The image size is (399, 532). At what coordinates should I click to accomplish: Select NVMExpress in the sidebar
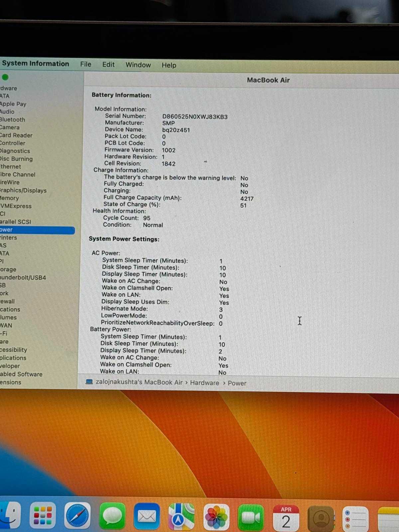pyautogui.click(x=16, y=206)
